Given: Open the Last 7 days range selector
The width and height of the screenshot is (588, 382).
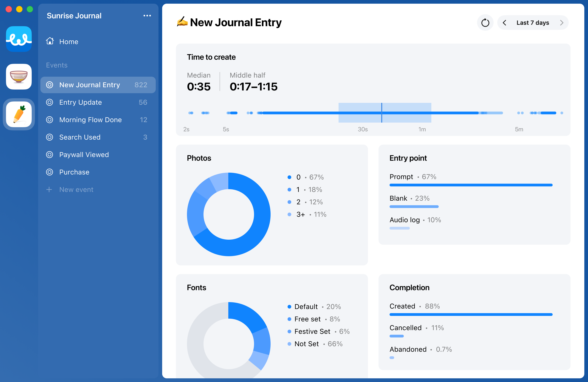Looking at the screenshot, I should tap(533, 23).
